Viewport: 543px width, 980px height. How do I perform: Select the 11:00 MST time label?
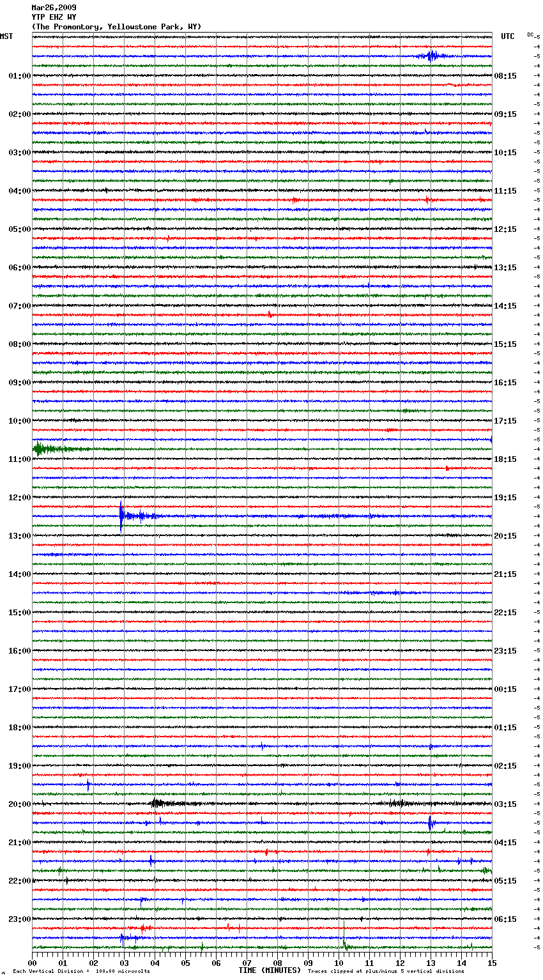[20, 459]
